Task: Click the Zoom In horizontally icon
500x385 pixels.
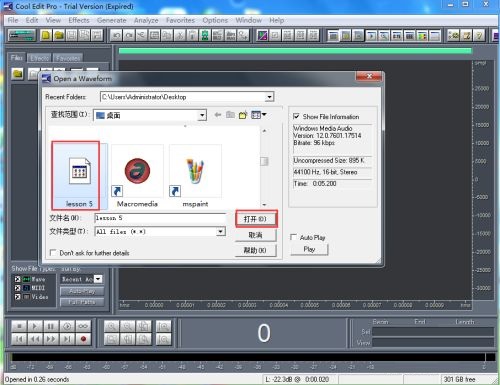Action: pyautogui.click(x=112, y=326)
